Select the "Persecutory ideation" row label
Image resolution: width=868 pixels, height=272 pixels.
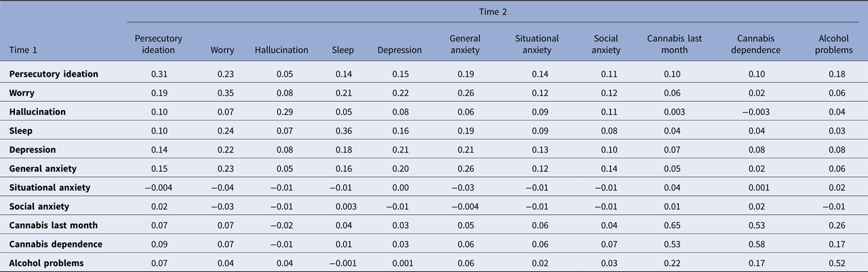[54, 73]
